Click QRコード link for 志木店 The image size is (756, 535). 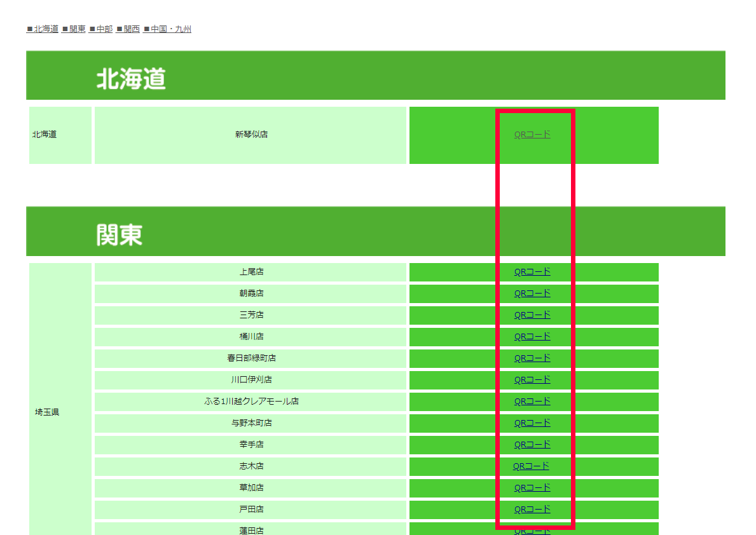(531, 466)
